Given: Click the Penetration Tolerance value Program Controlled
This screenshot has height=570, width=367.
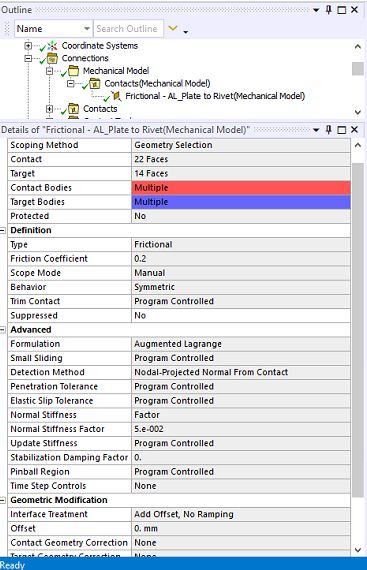Looking at the screenshot, I should point(241,386).
